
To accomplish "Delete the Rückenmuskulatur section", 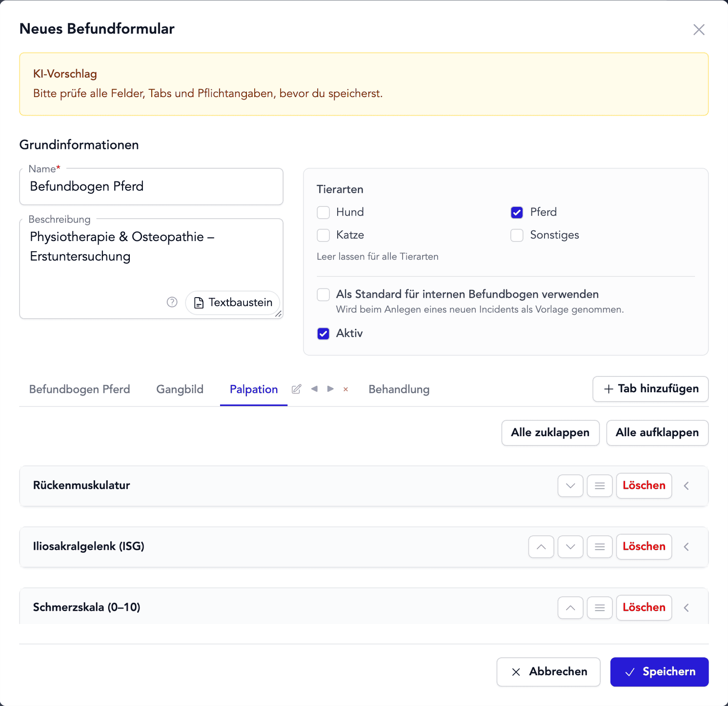I will (644, 485).
